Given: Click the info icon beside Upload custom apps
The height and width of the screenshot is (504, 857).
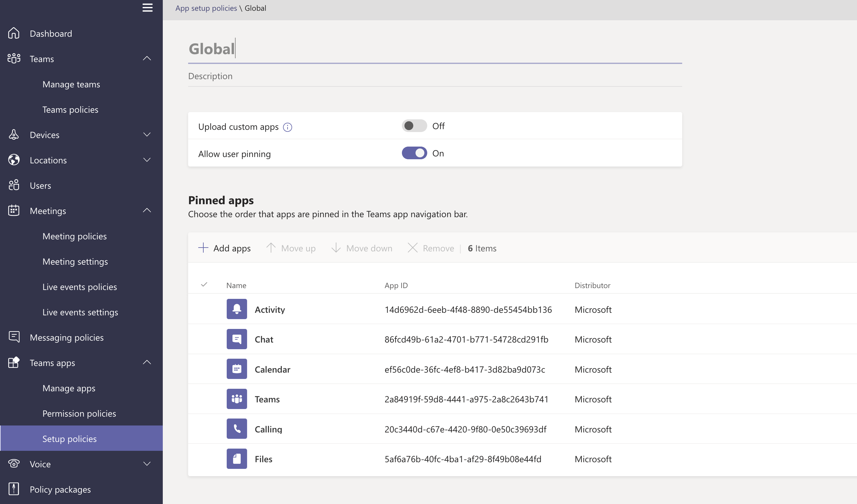Looking at the screenshot, I should [x=287, y=128].
